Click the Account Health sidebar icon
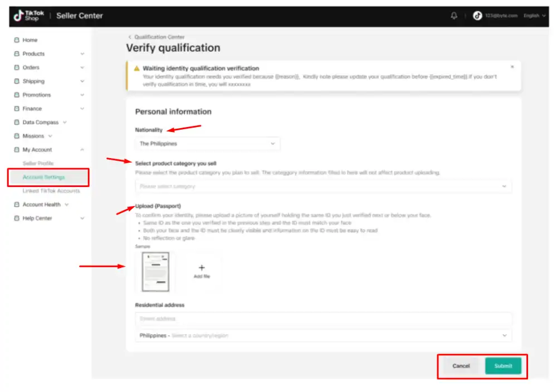The width and height of the screenshot is (557, 392). [17, 204]
